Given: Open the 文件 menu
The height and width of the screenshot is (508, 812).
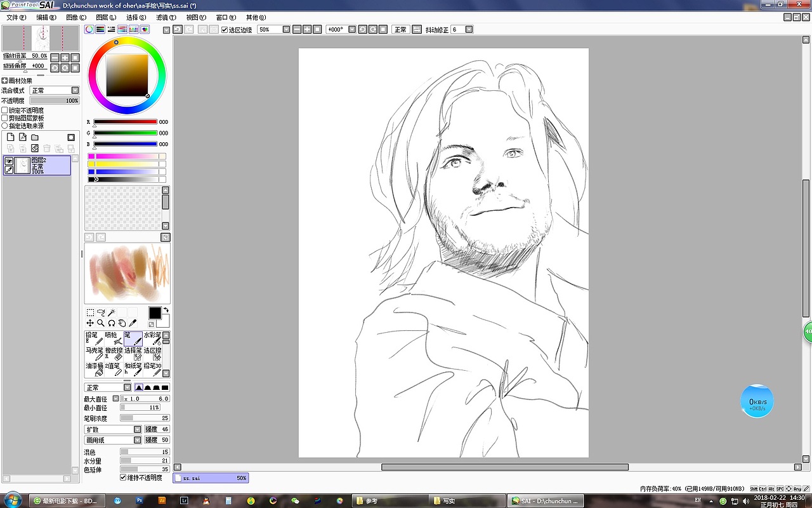Looking at the screenshot, I should [16, 17].
